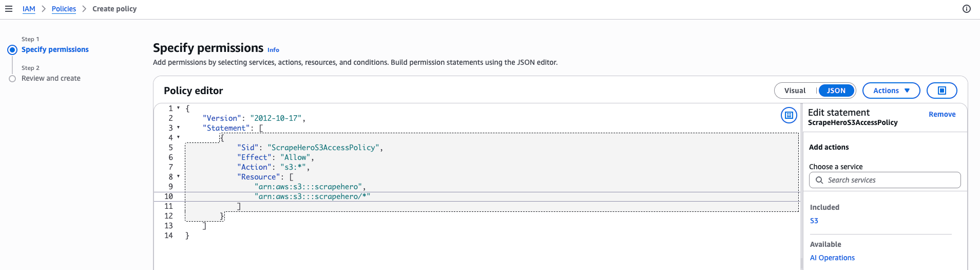Collapse the root JSON object on line 1

[x=178, y=108]
